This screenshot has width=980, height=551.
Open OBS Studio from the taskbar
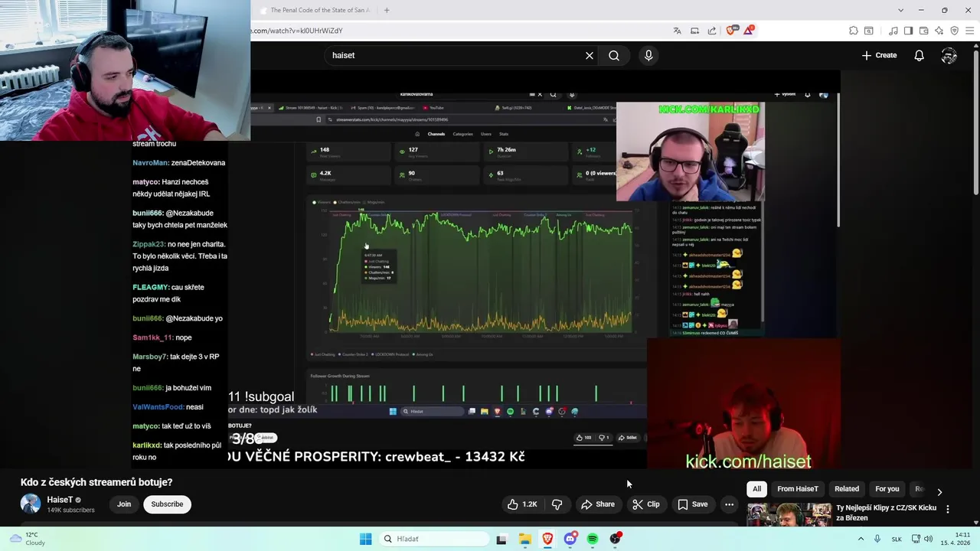point(616,539)
